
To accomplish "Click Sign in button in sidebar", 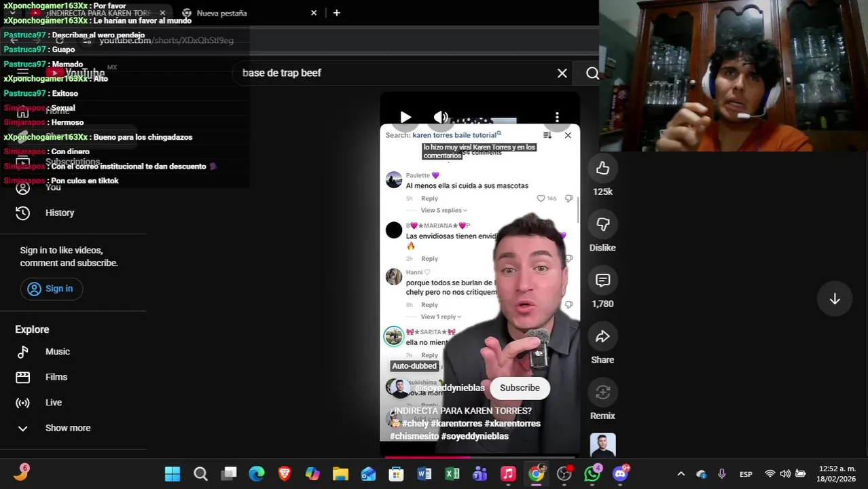I will point(51,289).
